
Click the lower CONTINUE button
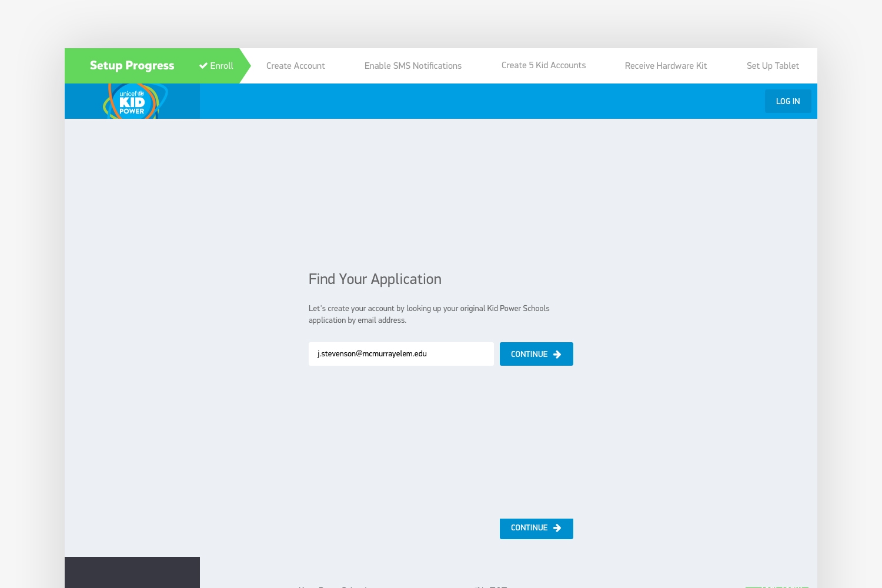[x=536, y=529]
